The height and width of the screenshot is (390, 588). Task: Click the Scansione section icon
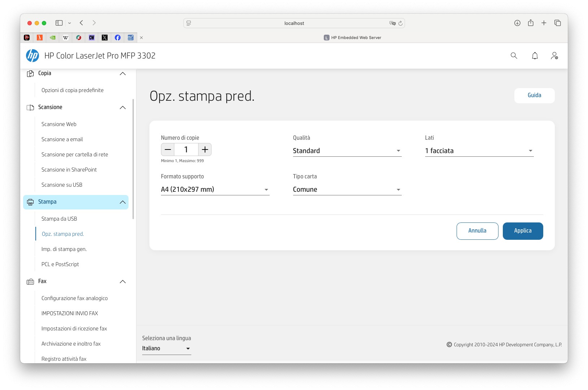(x=30, y=108)
